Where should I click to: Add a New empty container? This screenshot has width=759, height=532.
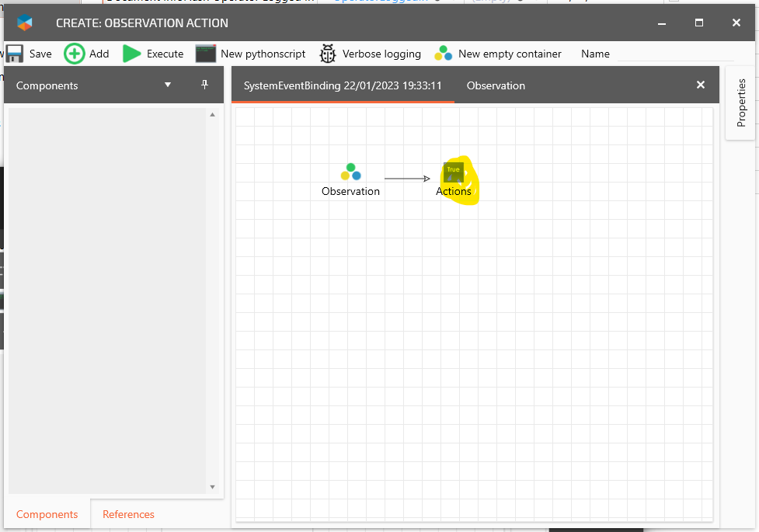pos(443,54)
